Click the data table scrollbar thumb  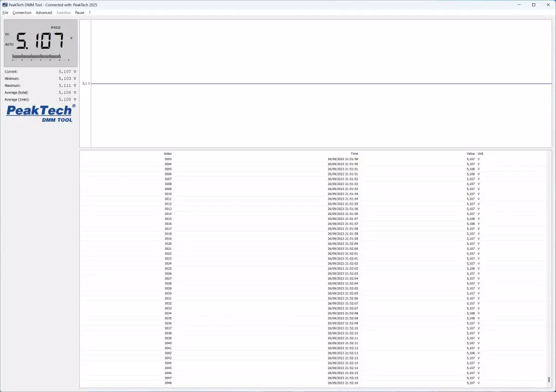[x=549, y=380]
